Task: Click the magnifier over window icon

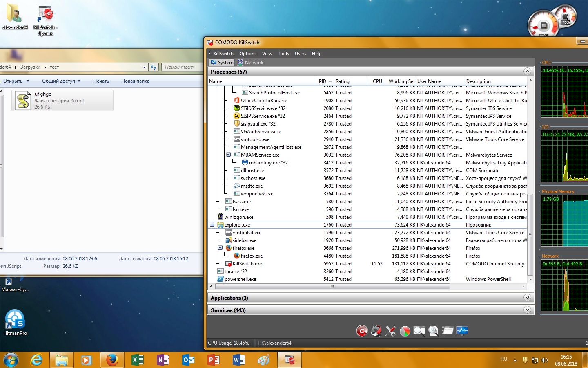Action: 419,331
